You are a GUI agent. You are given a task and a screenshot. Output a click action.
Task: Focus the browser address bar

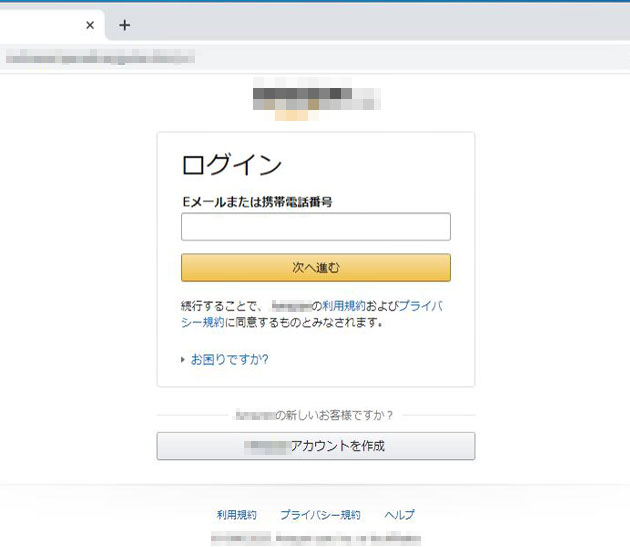(300, 57)
